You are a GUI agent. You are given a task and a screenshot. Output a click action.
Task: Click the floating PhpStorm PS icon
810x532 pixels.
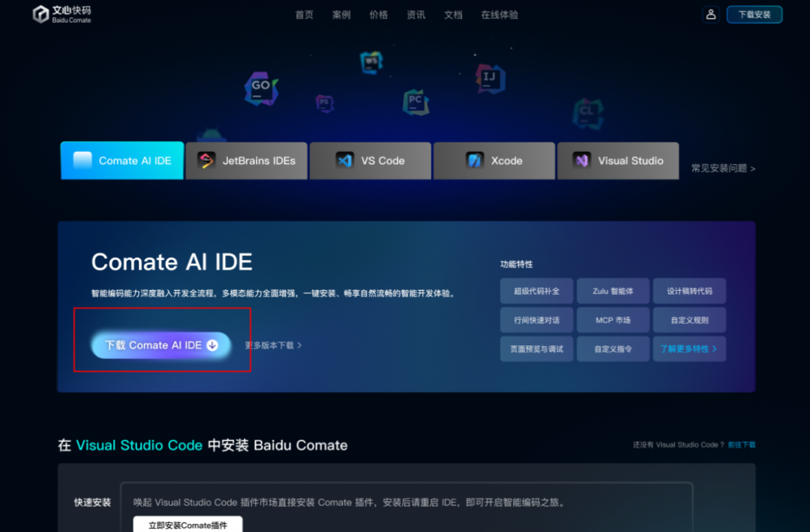coord(325,103)
